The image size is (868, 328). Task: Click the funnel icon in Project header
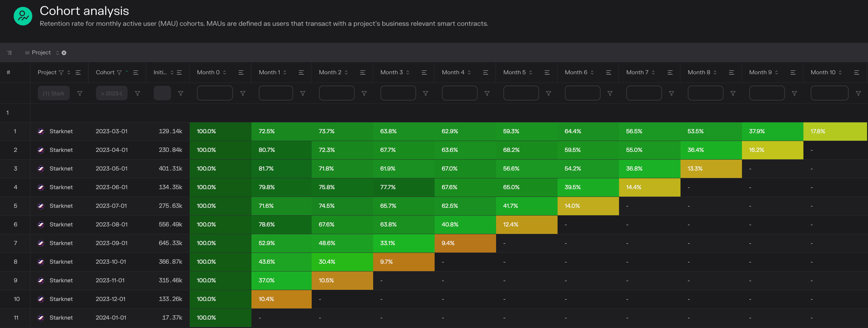(61, 72)
